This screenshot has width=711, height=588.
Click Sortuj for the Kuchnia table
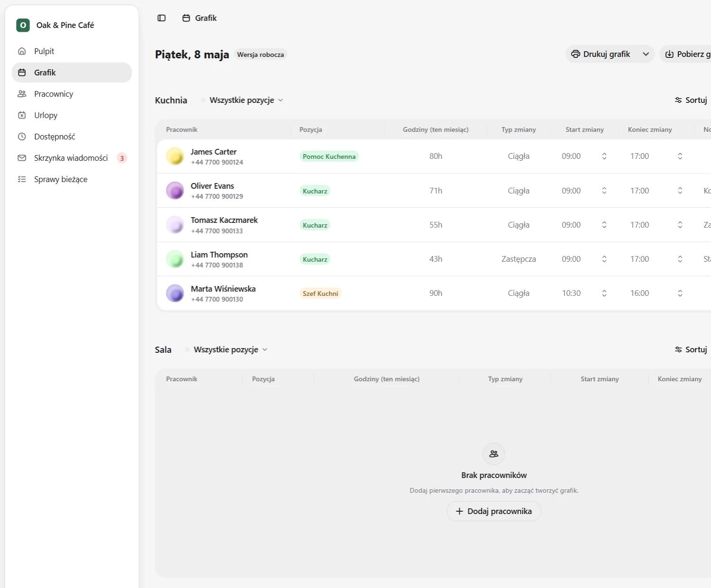[x=691, y=100]
